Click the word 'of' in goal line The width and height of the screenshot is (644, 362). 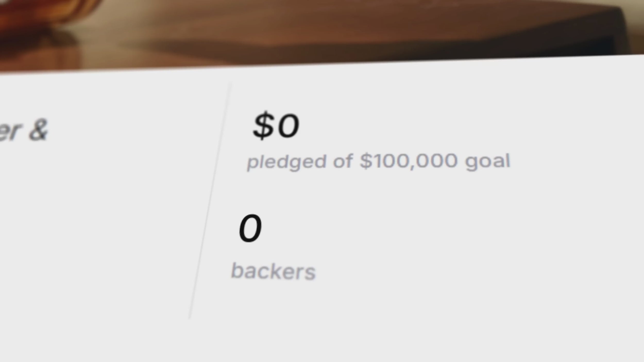pos(343,161)
